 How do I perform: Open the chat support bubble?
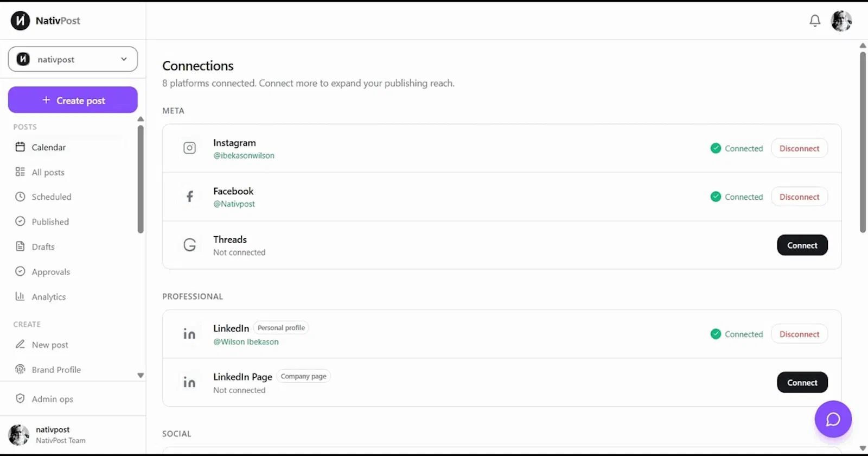pyautogui.click(x=833, y=419)
